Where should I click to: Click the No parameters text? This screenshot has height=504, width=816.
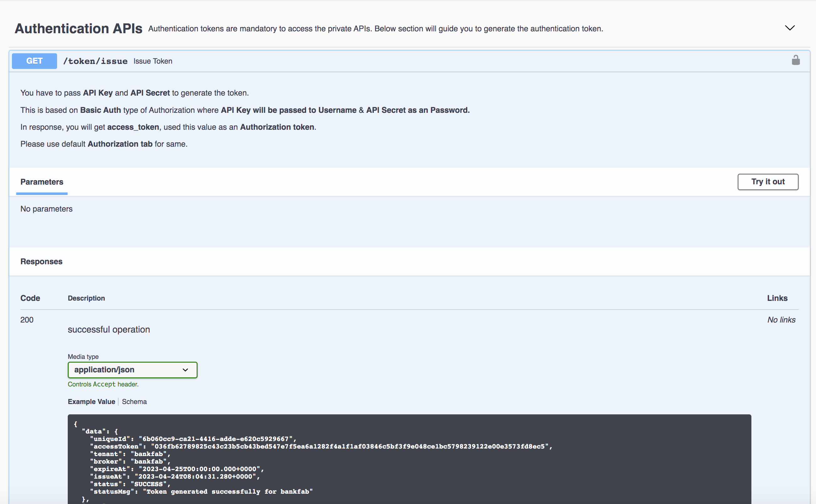46,209
